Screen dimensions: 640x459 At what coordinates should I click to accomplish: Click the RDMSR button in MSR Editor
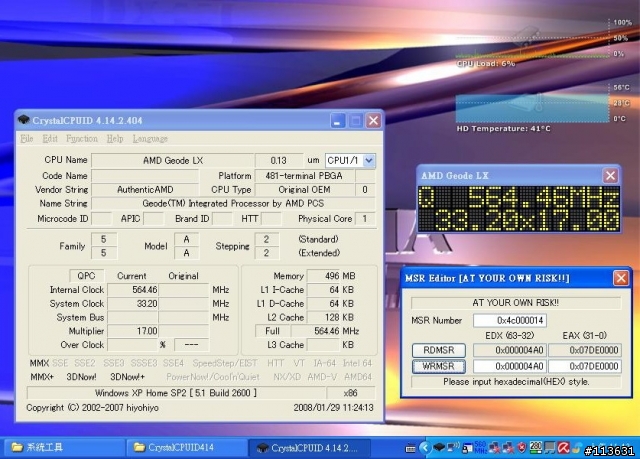tap(438, 350)
